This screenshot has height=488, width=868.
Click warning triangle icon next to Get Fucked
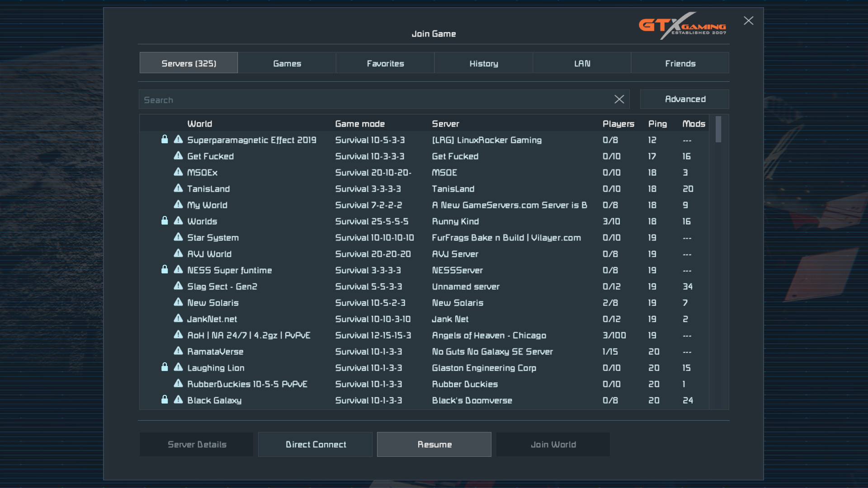tap(178, 155)
